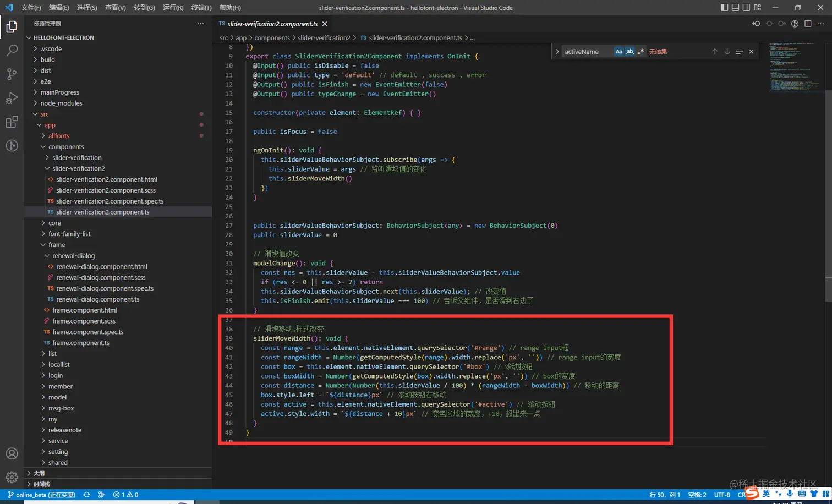Image resolution: width=832 pixels, height=504 pixels.
Task: Open editor more actions ellipsis
Action: [820, 24]
